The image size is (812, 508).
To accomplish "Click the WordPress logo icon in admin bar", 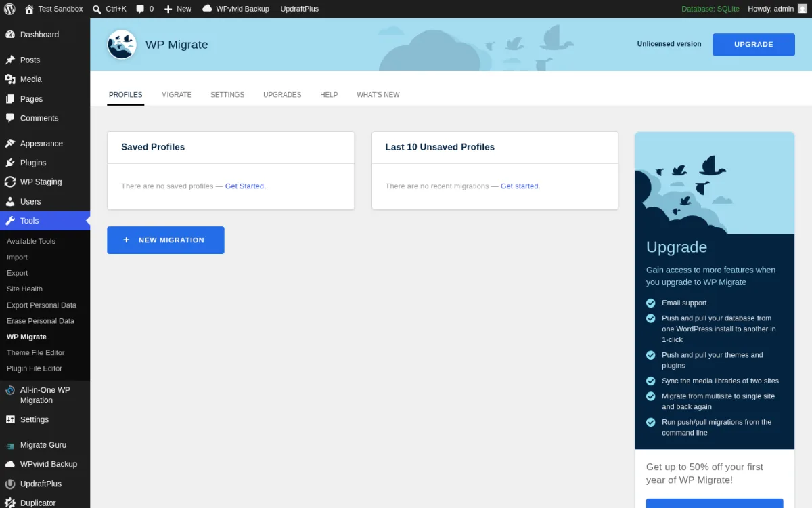I will tap(9, 9).
